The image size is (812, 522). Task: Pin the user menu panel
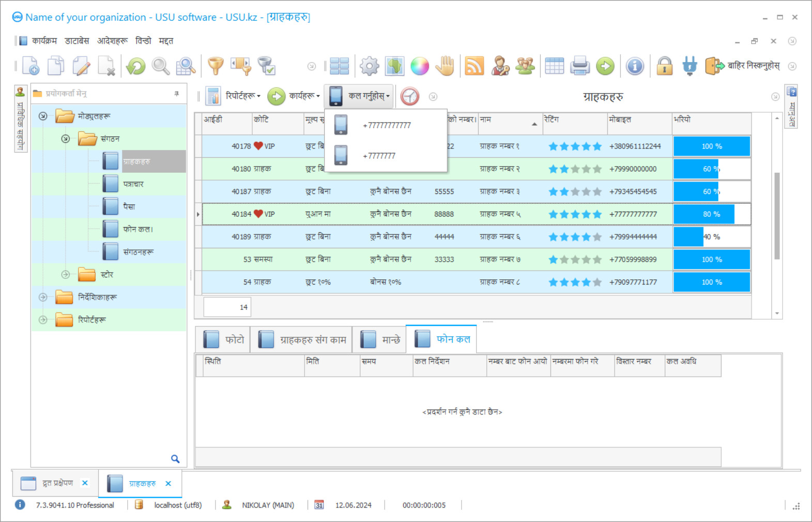pos(177,94)
